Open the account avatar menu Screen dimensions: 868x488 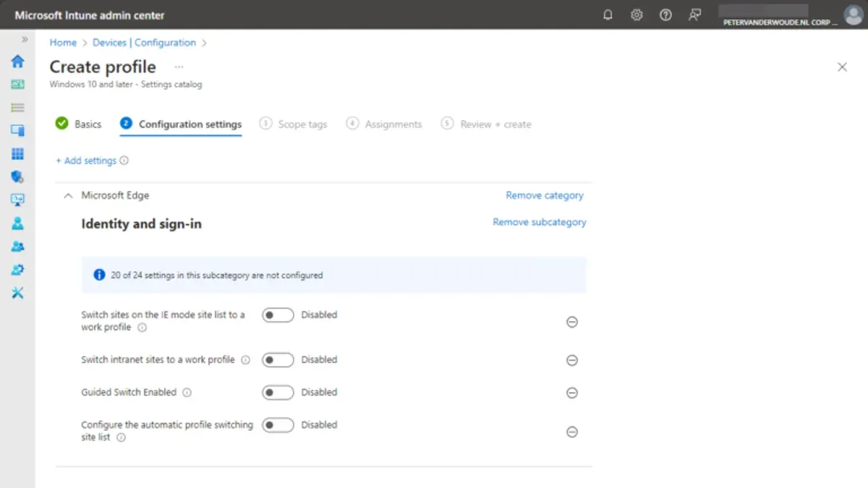(853, 15)
